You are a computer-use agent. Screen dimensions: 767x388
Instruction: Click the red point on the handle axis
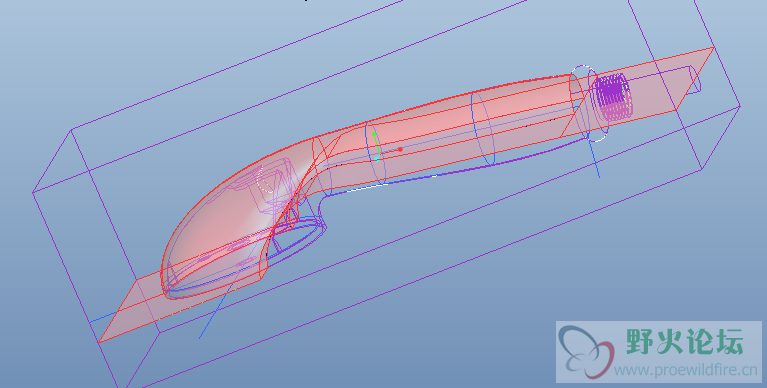(x=400, y=149)
